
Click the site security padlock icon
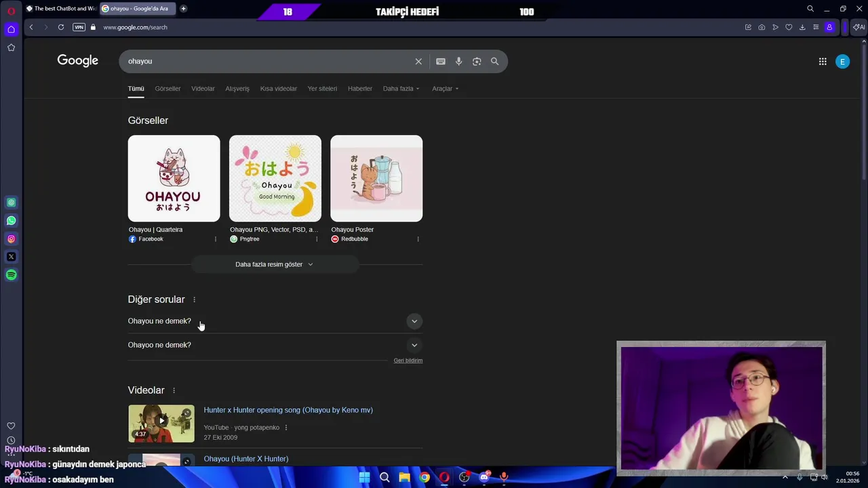[x=94, y=27]
